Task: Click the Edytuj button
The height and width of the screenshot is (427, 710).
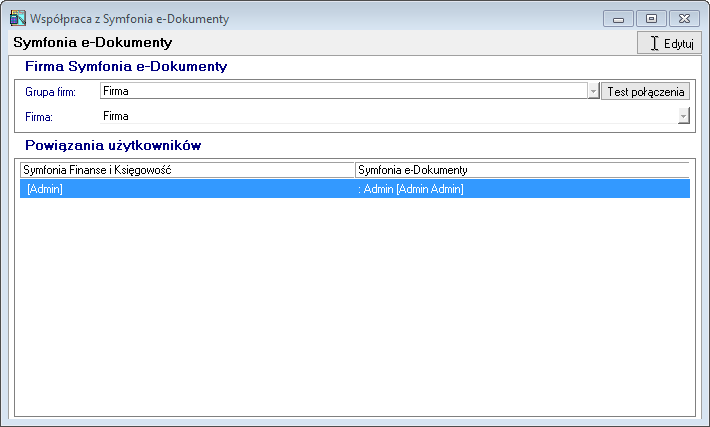Action: click(x=669, y=43)
